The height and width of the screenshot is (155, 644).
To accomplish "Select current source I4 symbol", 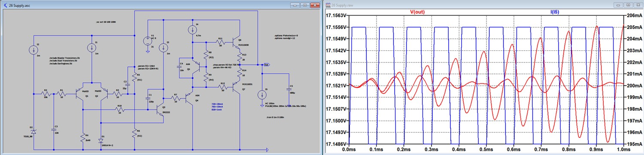I will 192,29.
